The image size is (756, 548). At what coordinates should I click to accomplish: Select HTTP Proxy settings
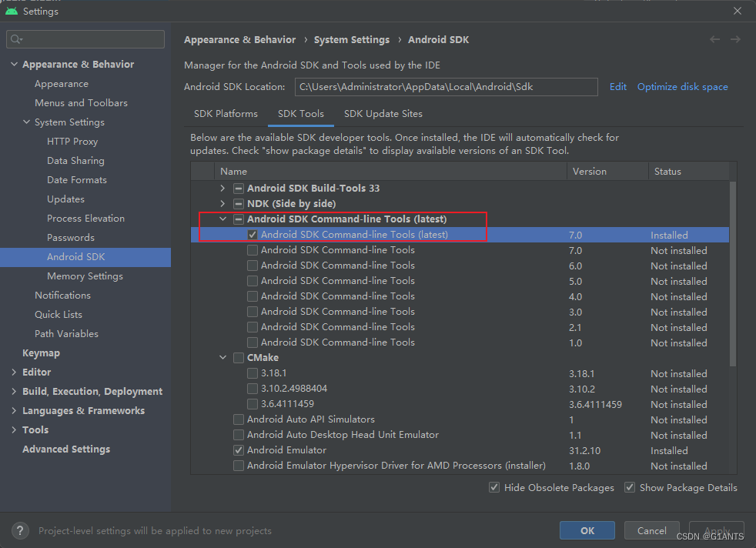[72, 141]
